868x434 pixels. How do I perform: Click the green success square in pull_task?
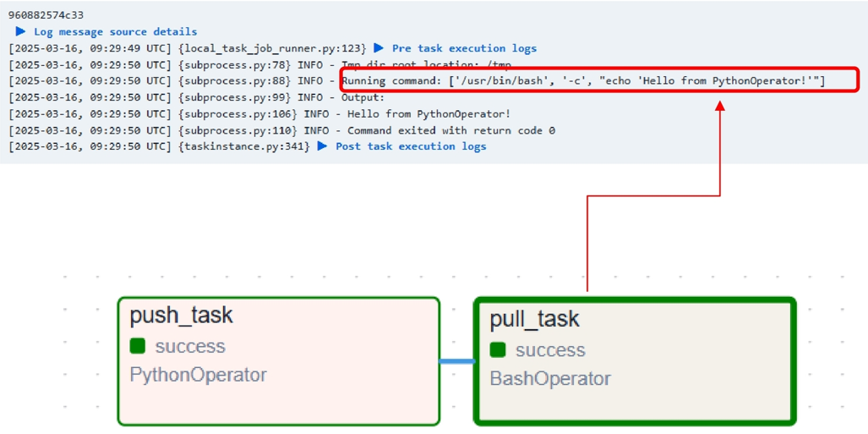[x=498, y=349]
